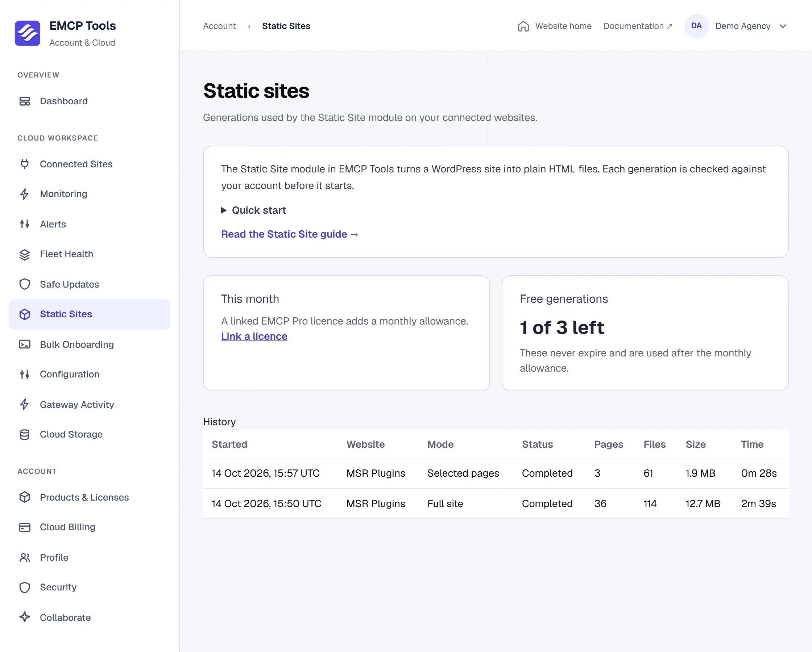Click the Configuration sliders icon
Image resolution: width=812 pixels, height=652 pixels.
pos(25,374)
